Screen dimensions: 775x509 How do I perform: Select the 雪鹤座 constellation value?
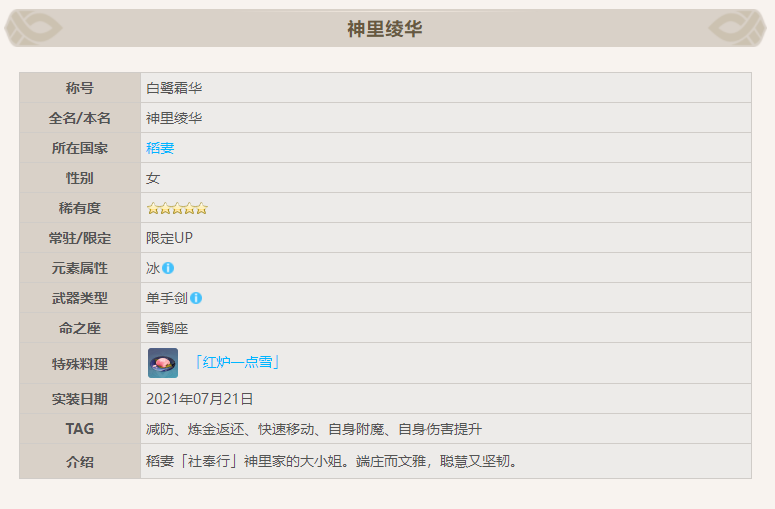coord(167,328)
